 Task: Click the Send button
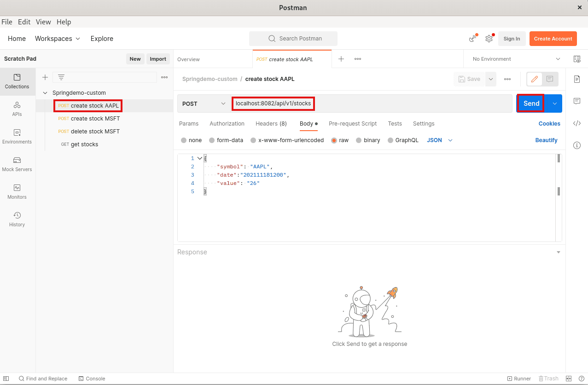[531, 103]
